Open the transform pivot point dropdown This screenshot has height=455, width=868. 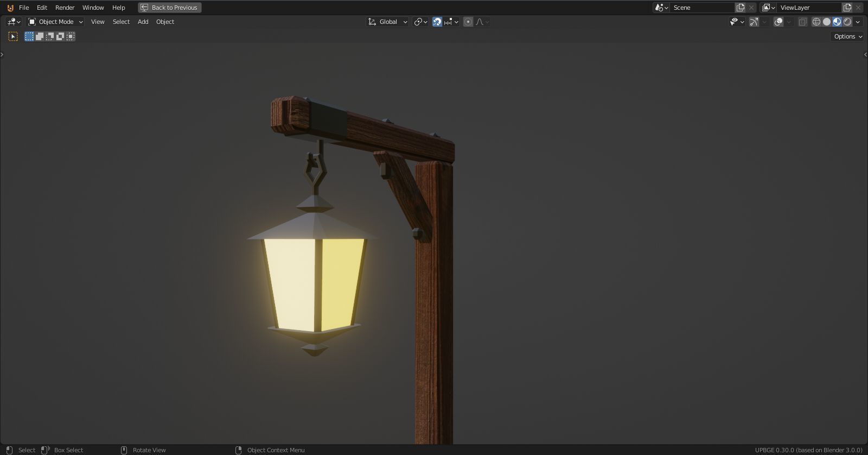pos(420,22)
